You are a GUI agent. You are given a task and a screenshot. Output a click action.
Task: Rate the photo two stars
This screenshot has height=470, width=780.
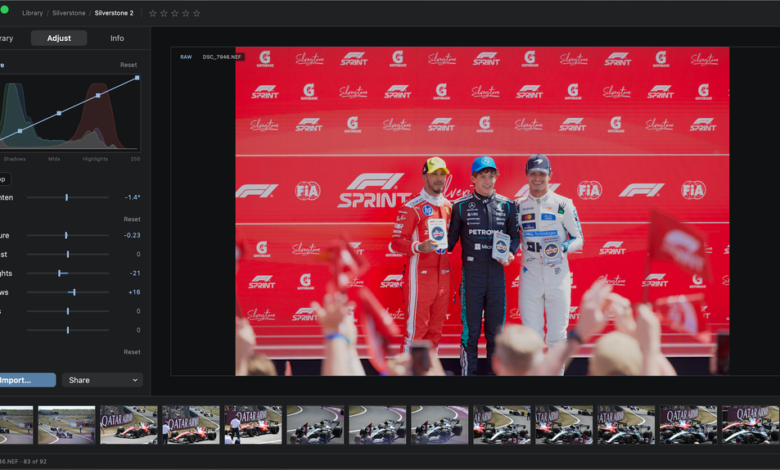pyautogui.click(x=164, y=13)
